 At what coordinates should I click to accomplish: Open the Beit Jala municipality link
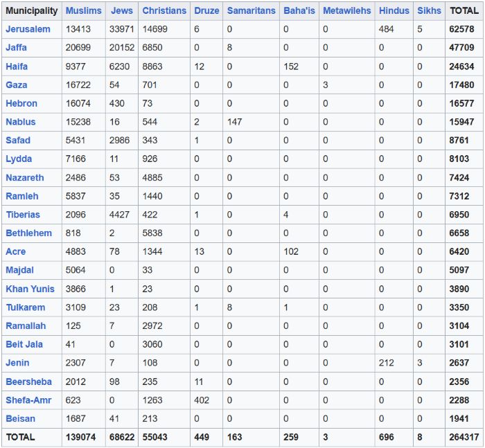(24, 344)
